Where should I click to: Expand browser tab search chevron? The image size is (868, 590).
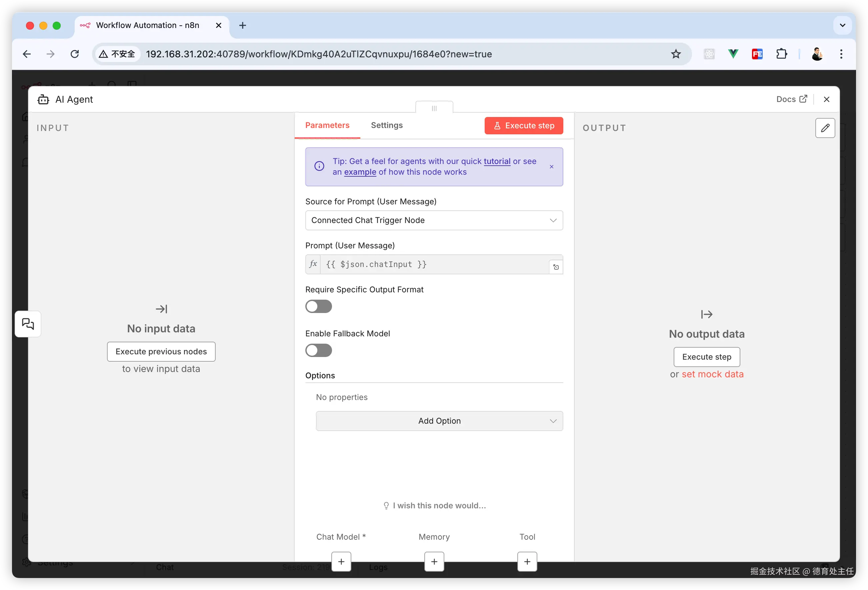pyautogui.click(x=842, y=25)
